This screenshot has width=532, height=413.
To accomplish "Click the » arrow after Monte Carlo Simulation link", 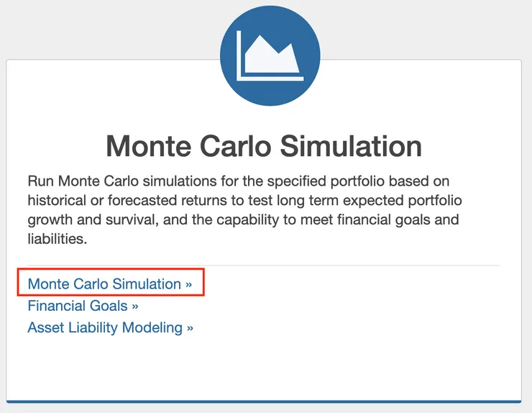I will point(189,284).
